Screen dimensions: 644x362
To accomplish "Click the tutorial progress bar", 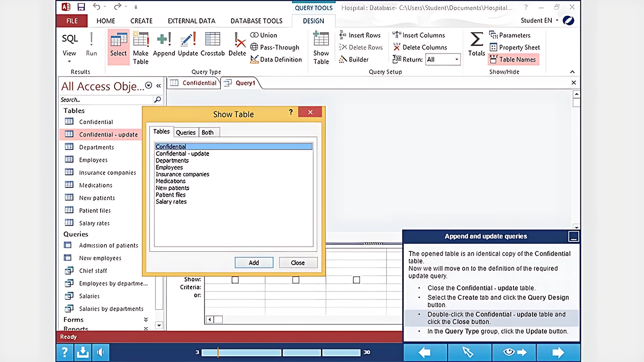I will click(281, 353).
